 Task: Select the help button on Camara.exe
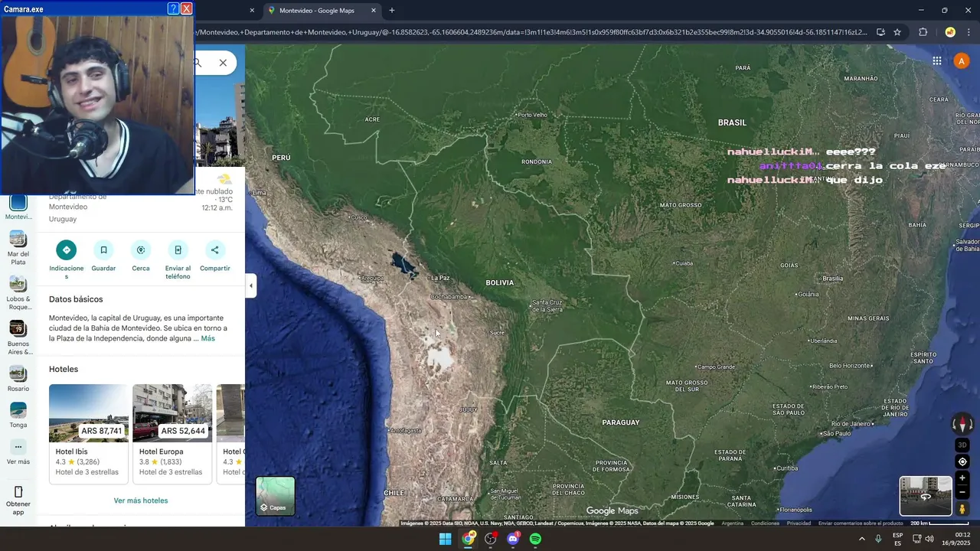pos(173,8)
